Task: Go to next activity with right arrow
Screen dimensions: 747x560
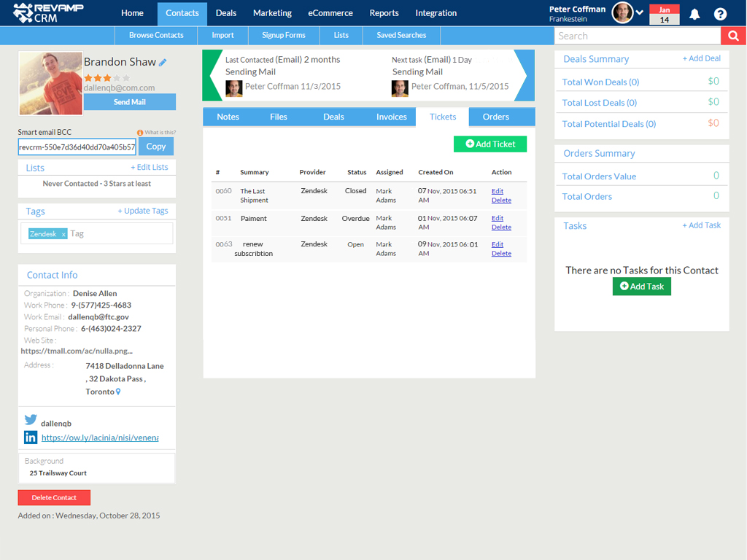Action: (x=525, y=75)
